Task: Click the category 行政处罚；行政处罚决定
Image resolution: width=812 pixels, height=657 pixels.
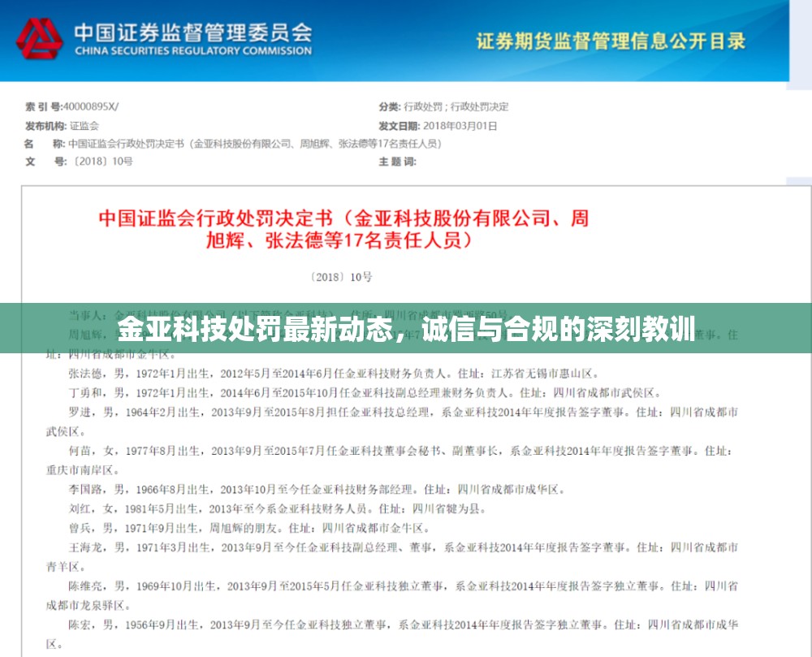Action: point(456,106)
